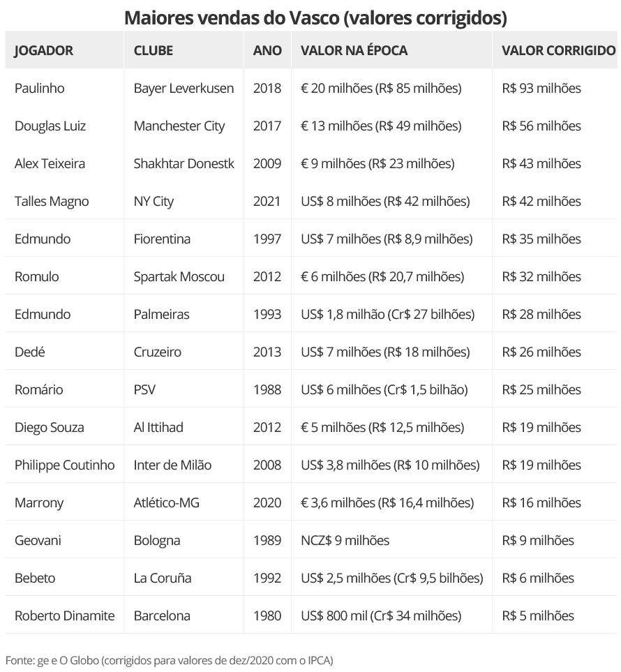The width and height of the screenshot is (621, 672).
Task: Click the Romário player cell
Action: (x=38, y=389)
